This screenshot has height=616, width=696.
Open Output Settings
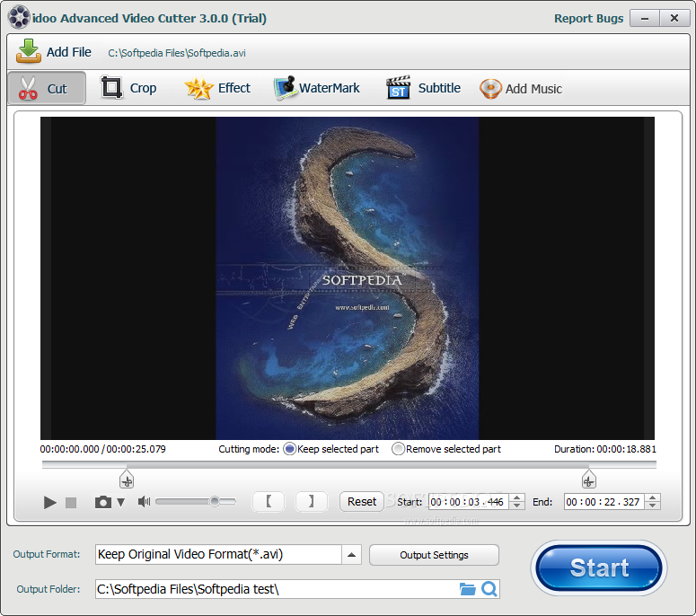tap(434, 555)
